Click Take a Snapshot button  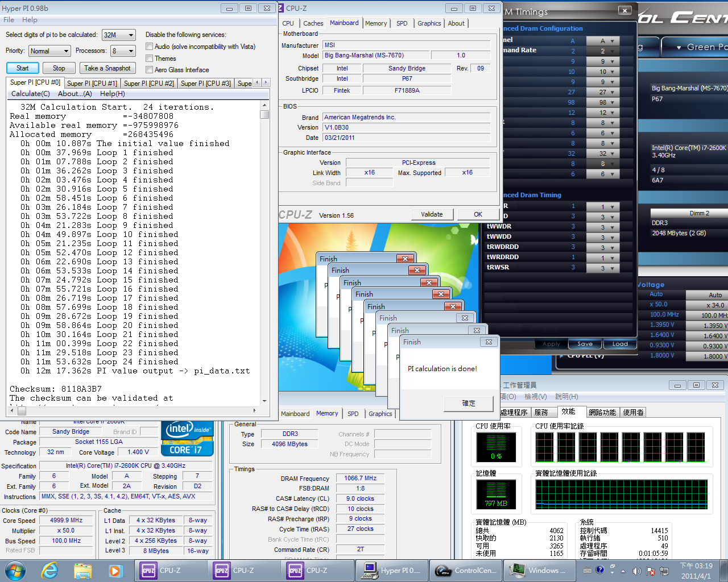[x=107, y=68]
